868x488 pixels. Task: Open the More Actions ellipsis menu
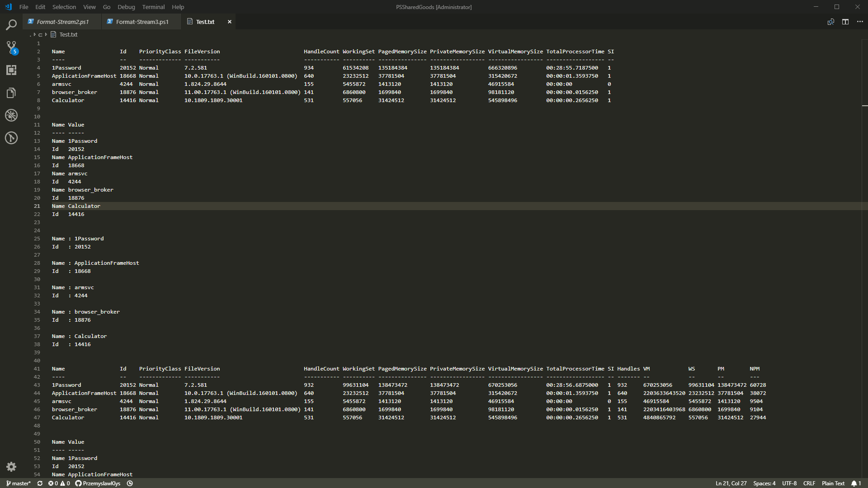tap(860, 22)
